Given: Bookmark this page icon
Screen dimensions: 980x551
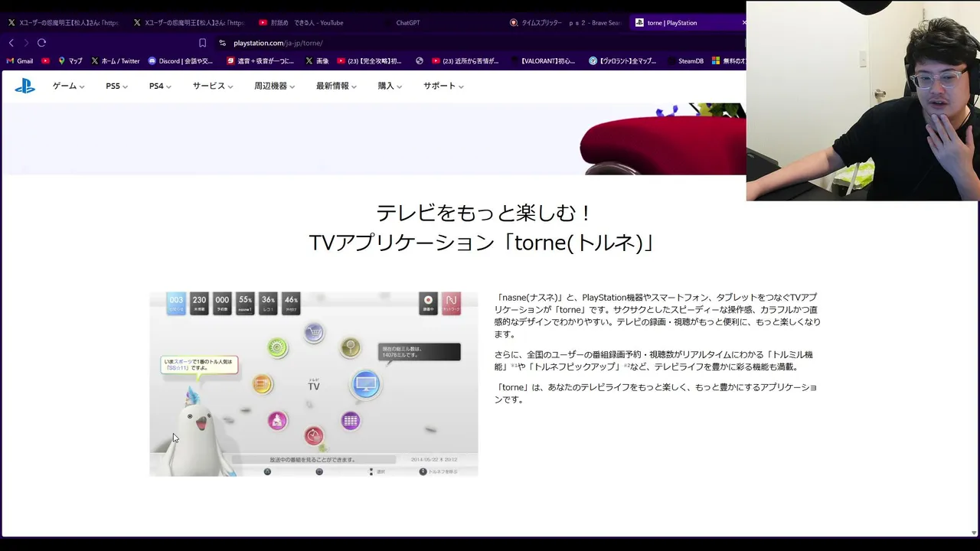Looking at the screenshot, I should coord(202,43).
